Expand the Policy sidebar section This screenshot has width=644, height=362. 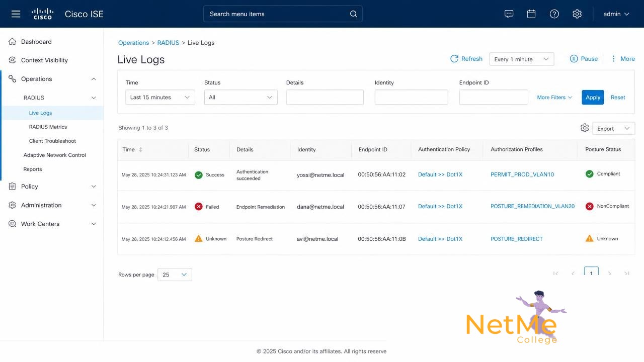(x=94, y=187)
